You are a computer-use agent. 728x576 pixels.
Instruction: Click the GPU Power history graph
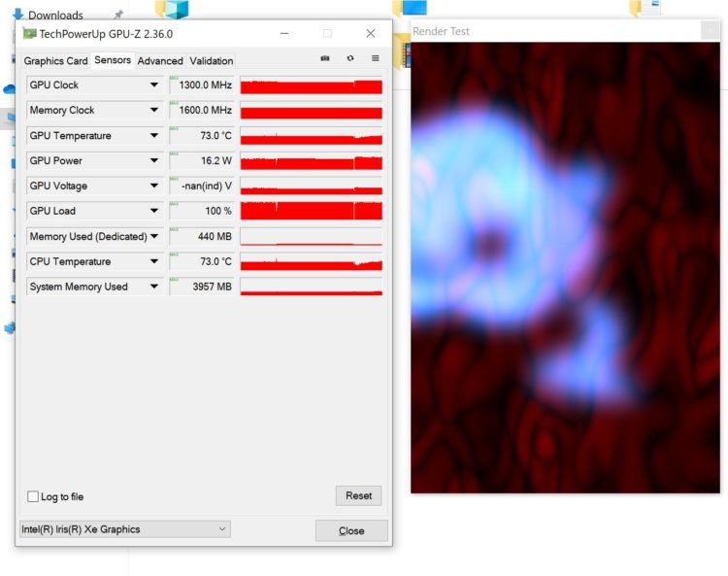pyautogui.click(x=311, y=160)
